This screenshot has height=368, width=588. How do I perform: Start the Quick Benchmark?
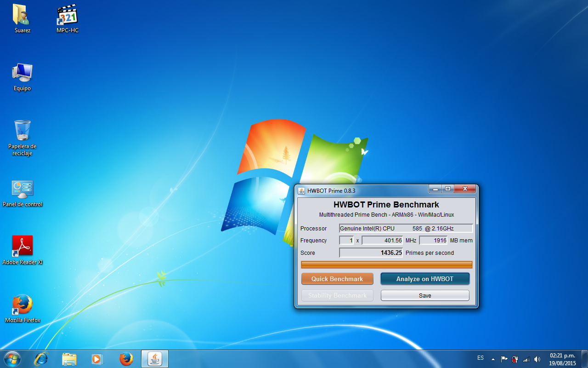point(337,279)
